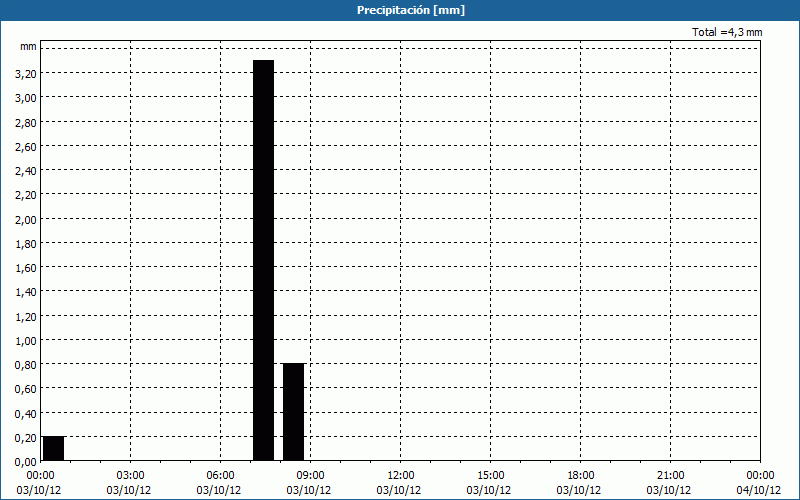Screen dimensions: 800x500
Task: Click the tallest bar near 07:30
Action: tap(263, 260)
